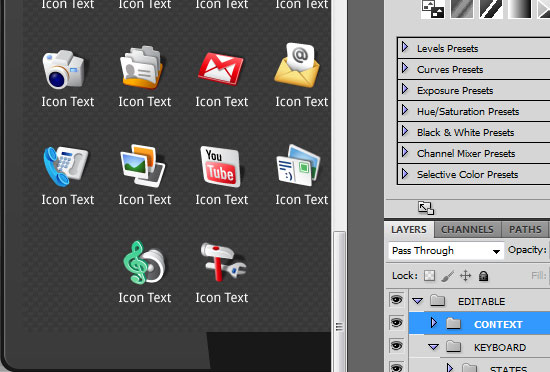Click Icon Text under the YouTube icon

click(222, 200)
